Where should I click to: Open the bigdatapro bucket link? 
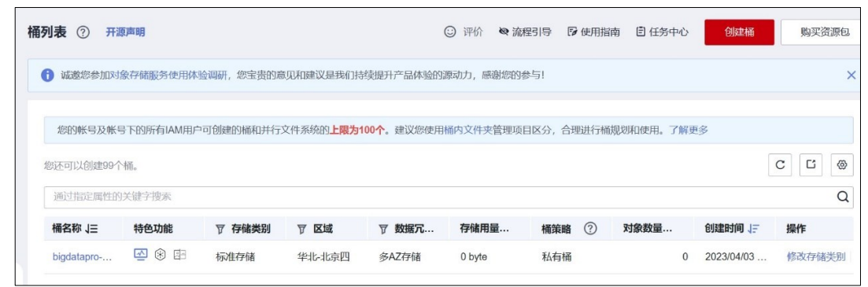[x=82, y=256]
